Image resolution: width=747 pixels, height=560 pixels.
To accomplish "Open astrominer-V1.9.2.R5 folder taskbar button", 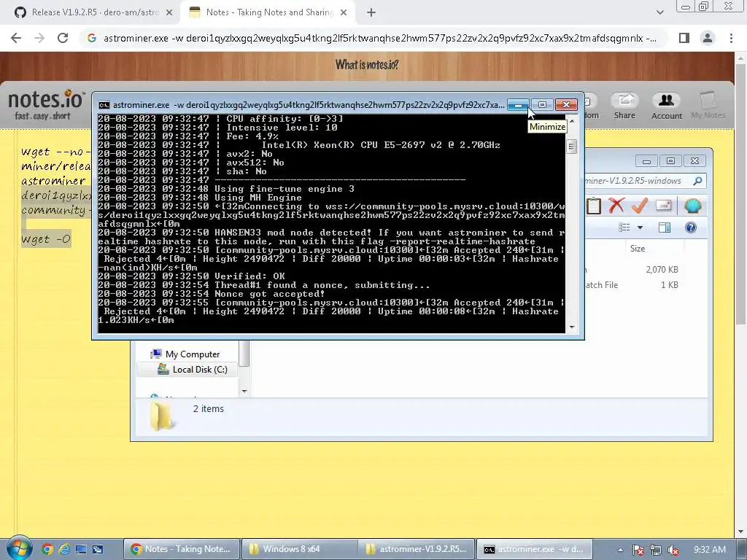I will 417,549.
